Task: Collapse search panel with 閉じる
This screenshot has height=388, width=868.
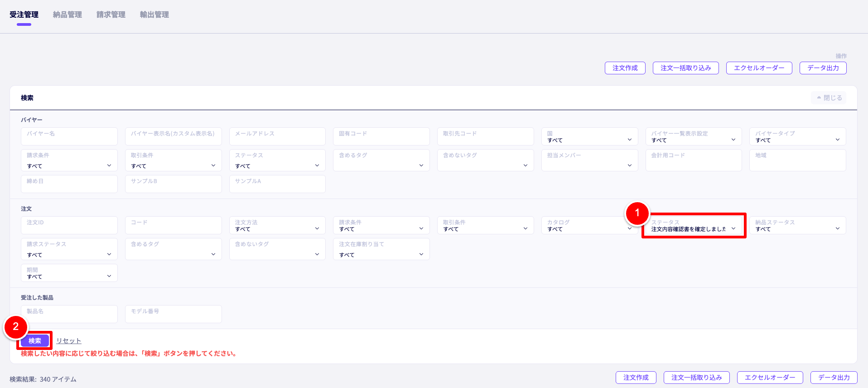Action: (829, 98)
